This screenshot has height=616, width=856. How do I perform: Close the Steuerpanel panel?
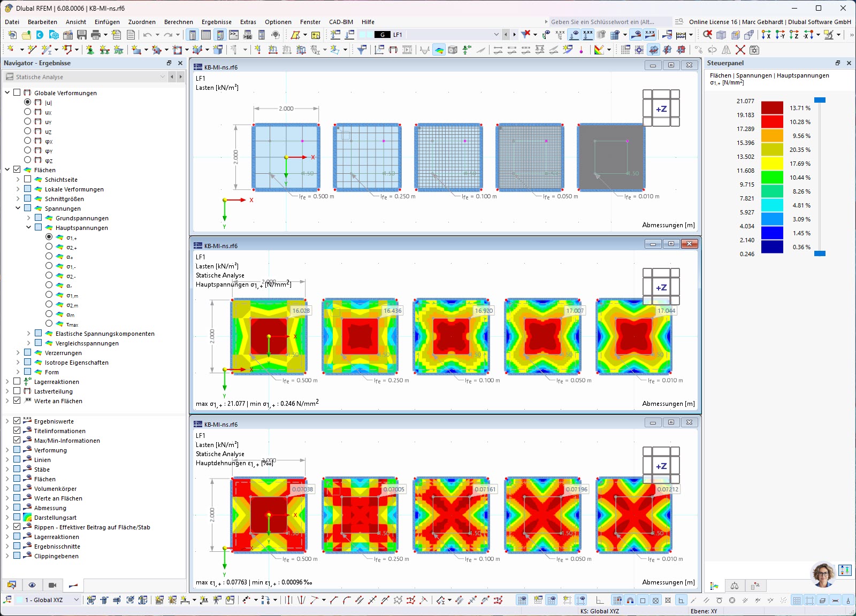point(849,63)
